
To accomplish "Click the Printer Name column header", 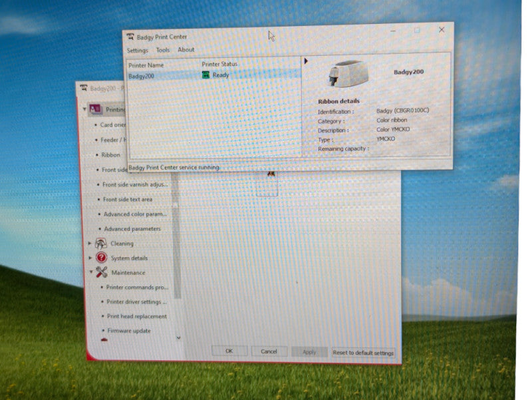I will tap(146, 65).
